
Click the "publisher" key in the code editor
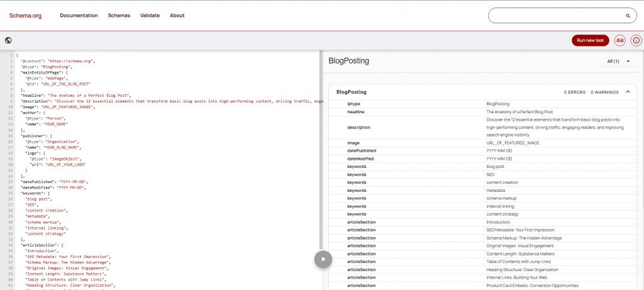tap(31, 135)
